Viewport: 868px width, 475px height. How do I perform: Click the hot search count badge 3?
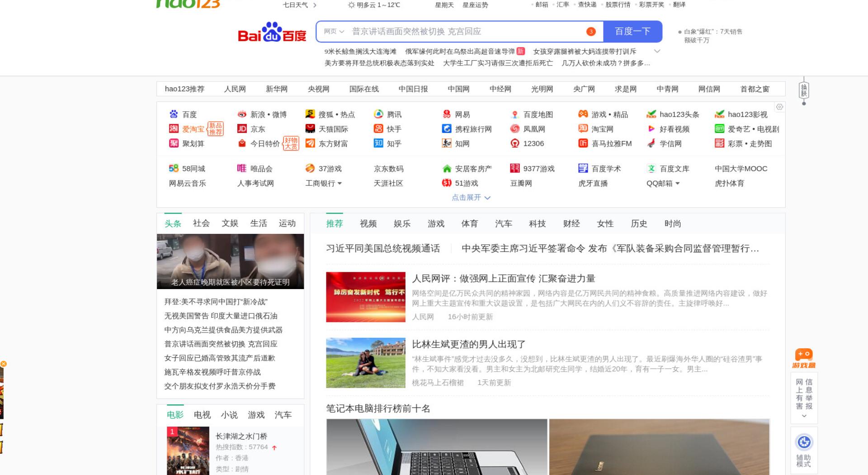(x=591, y=31)
